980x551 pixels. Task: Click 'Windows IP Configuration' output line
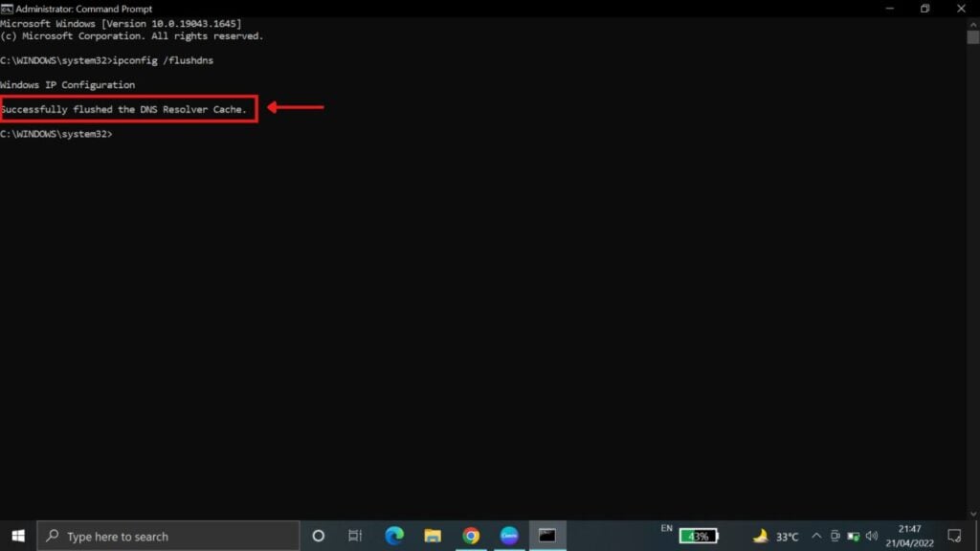pyautogui.click(x=68, y=85)
